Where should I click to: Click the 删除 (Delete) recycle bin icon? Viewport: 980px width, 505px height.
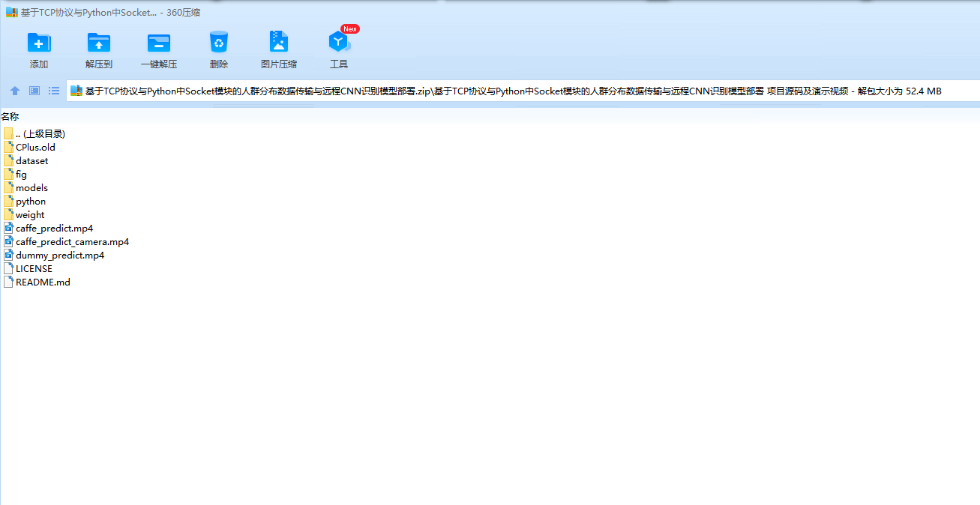click(x=219, y=42)
